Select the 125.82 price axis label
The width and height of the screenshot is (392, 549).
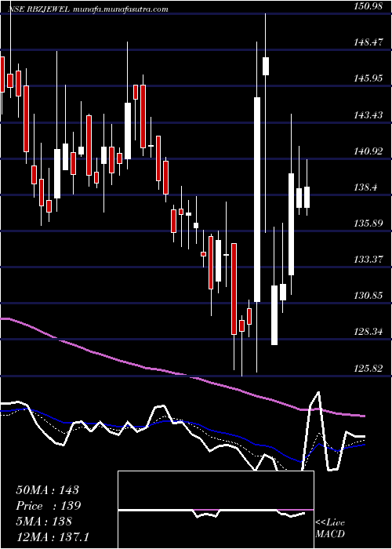pyautogui.click(x=368, y=368)
